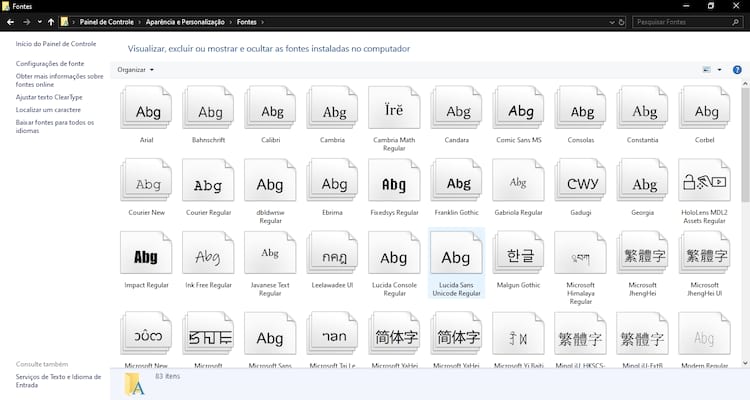Select the Consolas font icon

tap(580, 108)
